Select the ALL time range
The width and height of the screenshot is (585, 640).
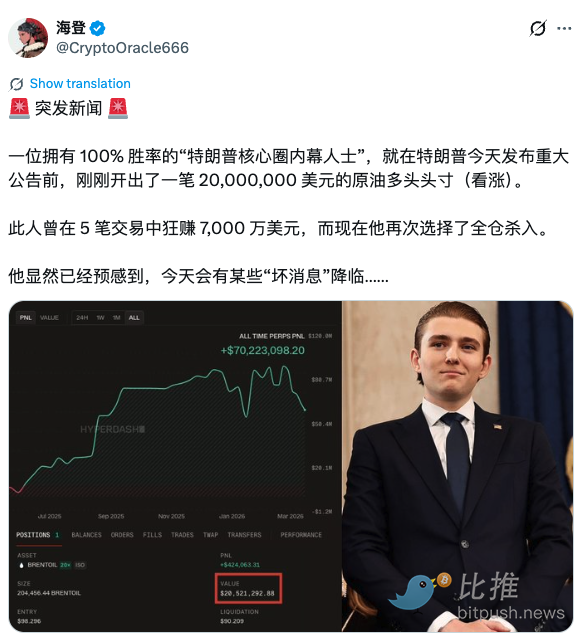(x=134, y=318)
